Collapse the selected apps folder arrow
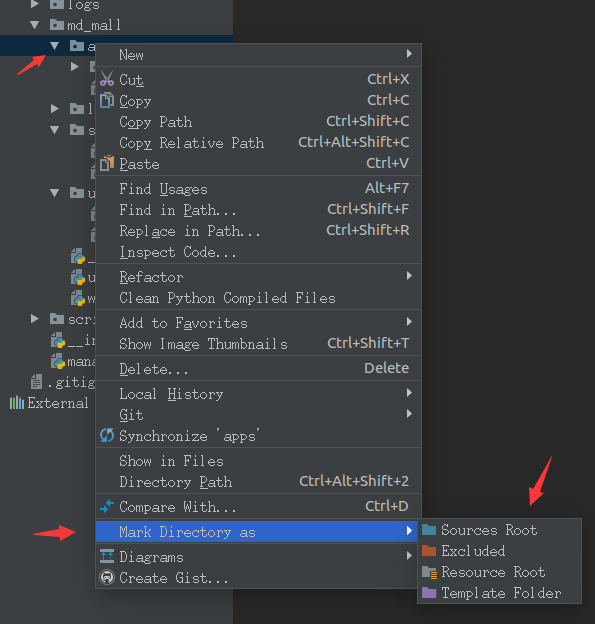 click(55, 46)
